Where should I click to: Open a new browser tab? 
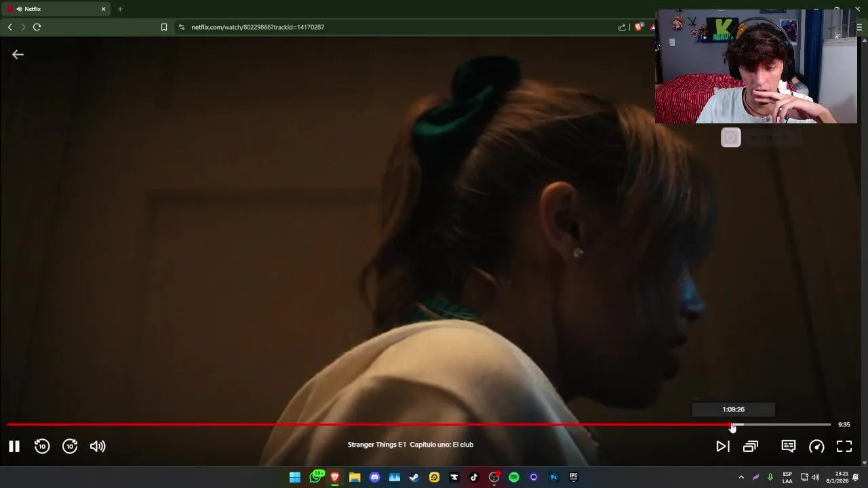click(x=120, y=9)
